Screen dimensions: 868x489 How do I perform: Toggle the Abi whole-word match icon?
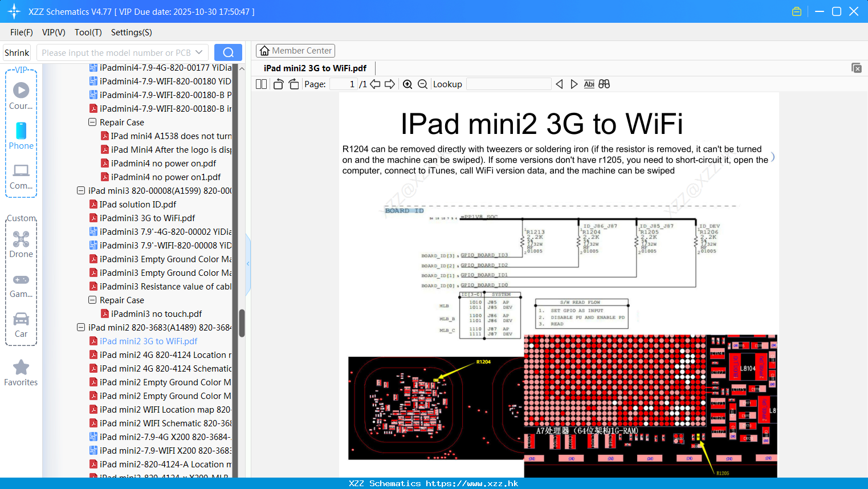pyautogui.click(x=589, y=84)
